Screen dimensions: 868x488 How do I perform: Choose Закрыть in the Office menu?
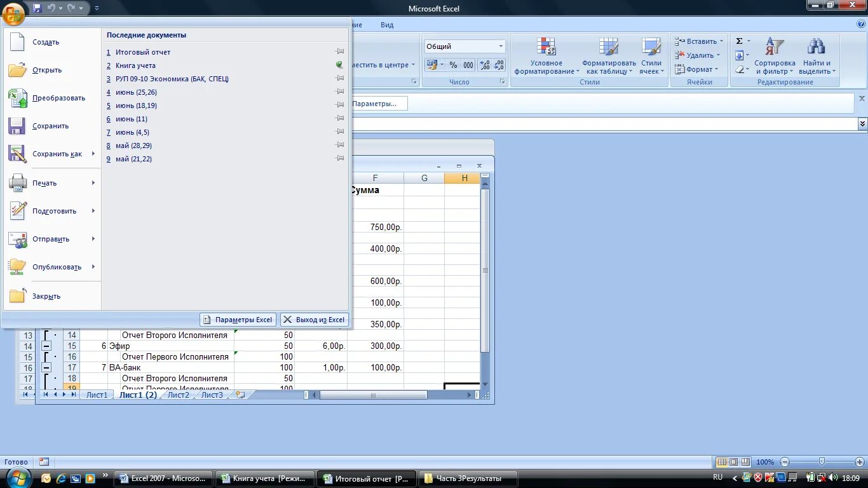pyautogui.click(x=53, y=296)
